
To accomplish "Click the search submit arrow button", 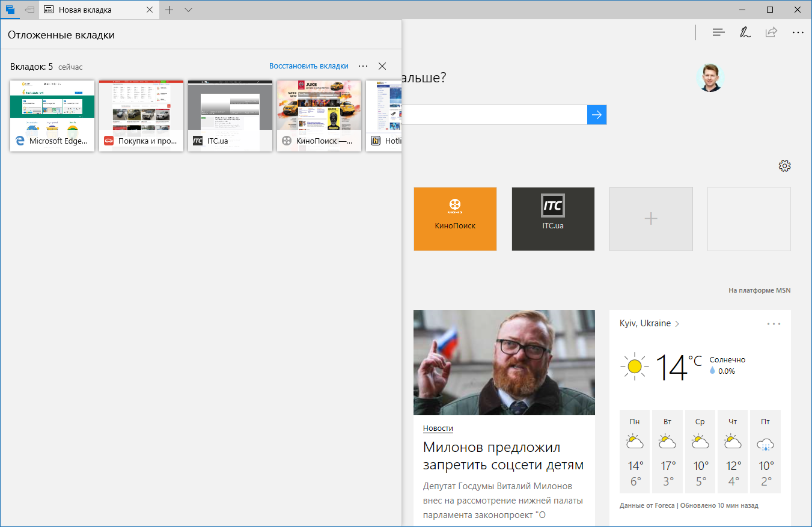I will coord(597,115).
